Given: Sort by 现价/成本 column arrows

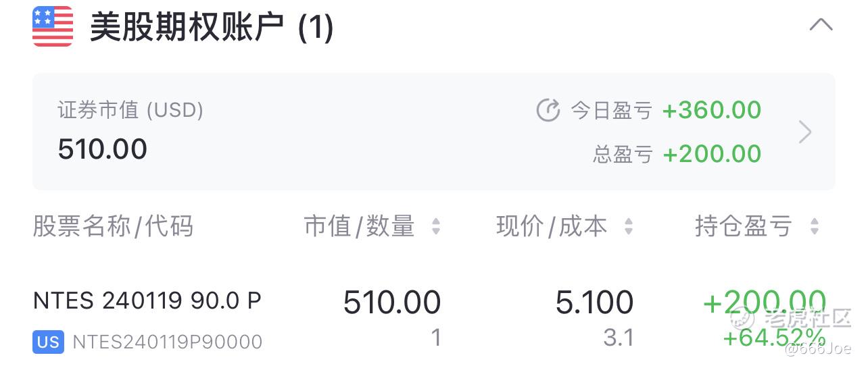Looking at the screenshot, I should 629,227.
